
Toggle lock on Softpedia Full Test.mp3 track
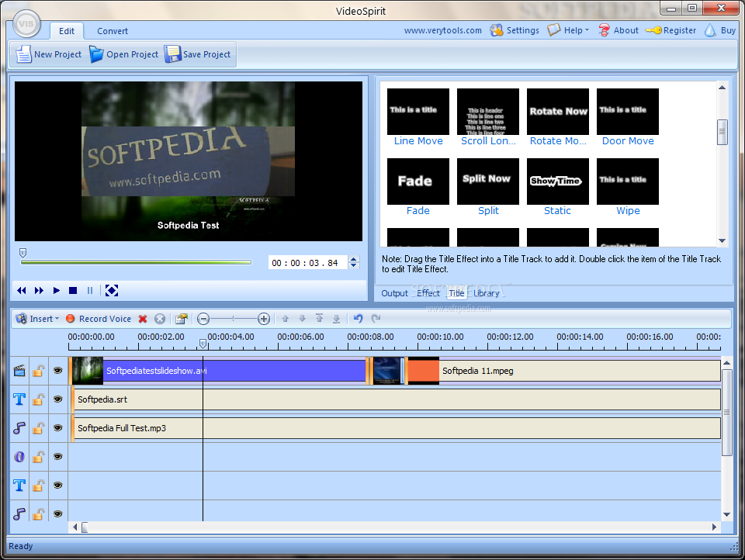click(39, 428)
